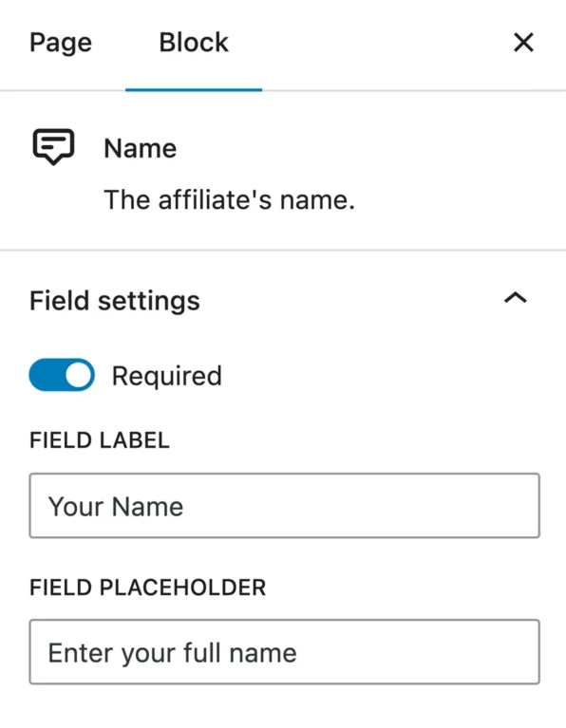Click the description "The affiliate's name."
Image resolution: width=566 pixels, height=728 pixels.
click(230, 200)
